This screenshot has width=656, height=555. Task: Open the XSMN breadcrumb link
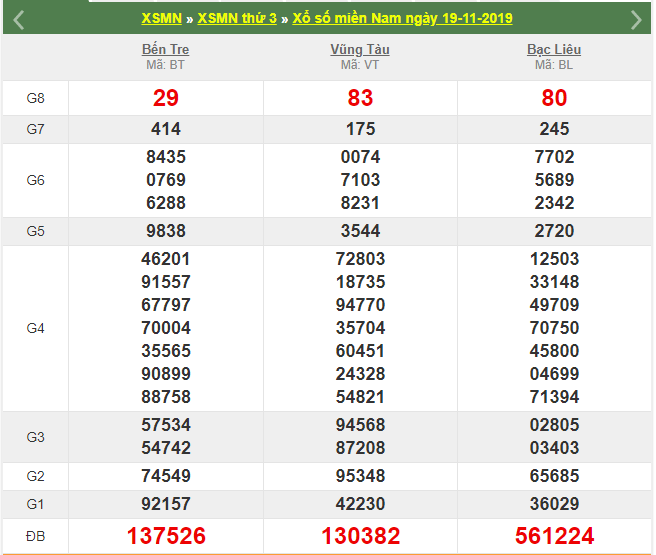click(x=162, y=19)
